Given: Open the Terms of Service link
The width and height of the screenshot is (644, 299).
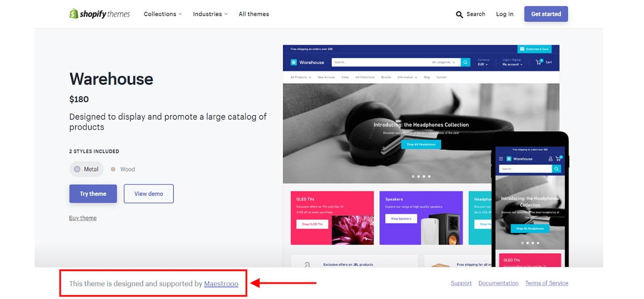Looking at the screenshot, I should [x=546, y=283].
